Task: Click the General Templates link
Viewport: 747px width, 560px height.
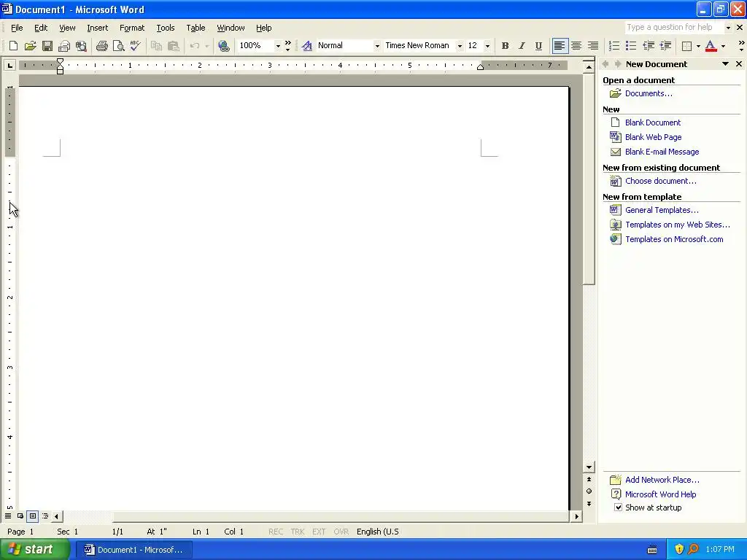Action: [662, 210]
